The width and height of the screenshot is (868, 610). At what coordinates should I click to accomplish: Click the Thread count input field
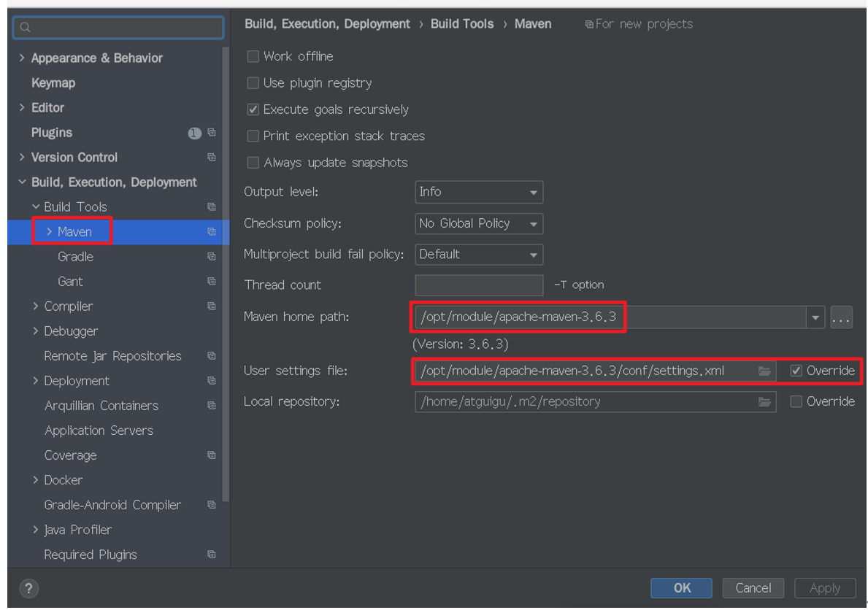pos(479,285)
